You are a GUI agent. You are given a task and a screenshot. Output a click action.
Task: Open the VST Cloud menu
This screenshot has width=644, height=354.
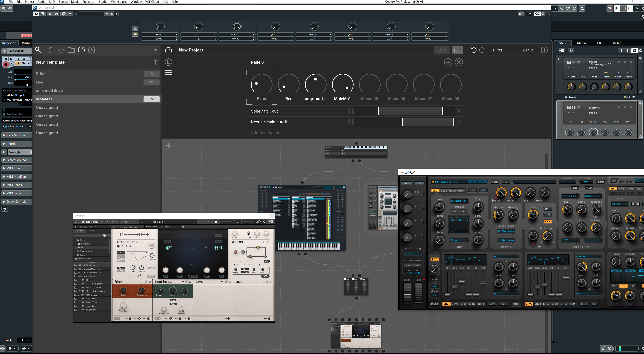pyautogui.click(x=152, y=2)
